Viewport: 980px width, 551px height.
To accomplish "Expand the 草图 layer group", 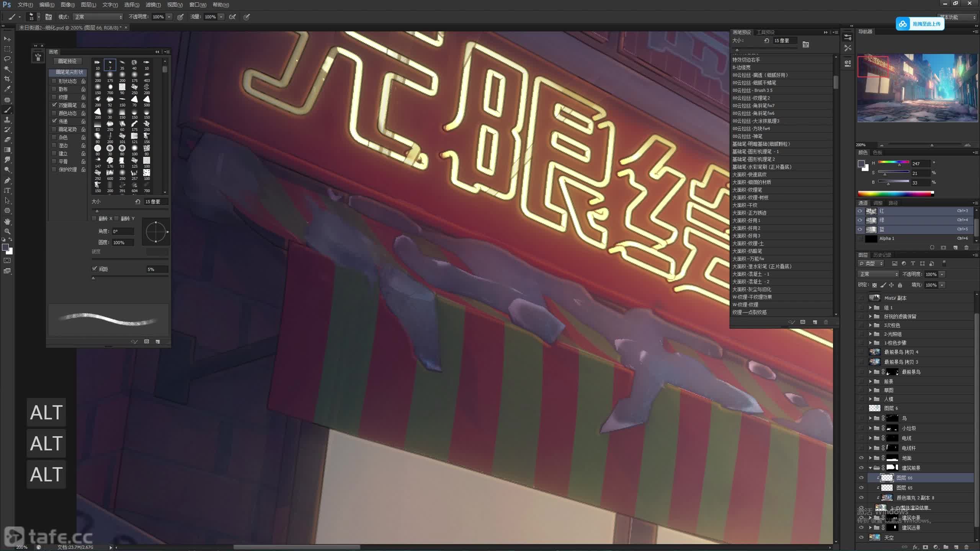I will [x=870, y=390].
